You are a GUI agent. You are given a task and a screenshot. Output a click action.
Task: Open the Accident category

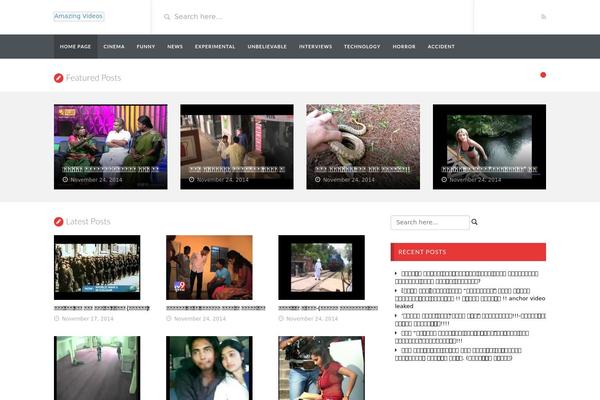coord(441,47)
